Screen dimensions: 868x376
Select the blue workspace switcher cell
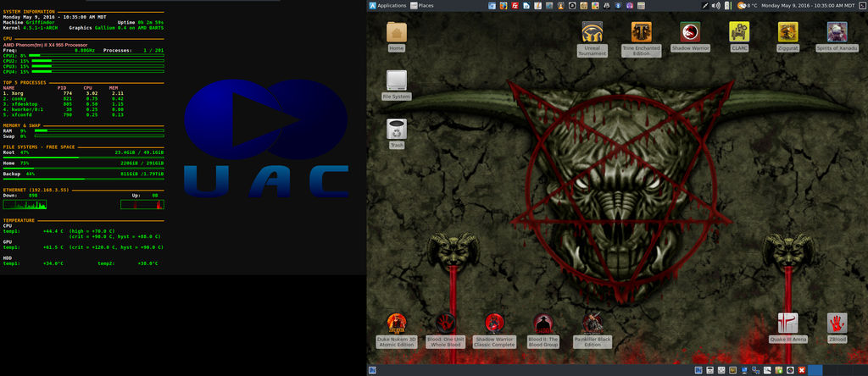point(815,370)
